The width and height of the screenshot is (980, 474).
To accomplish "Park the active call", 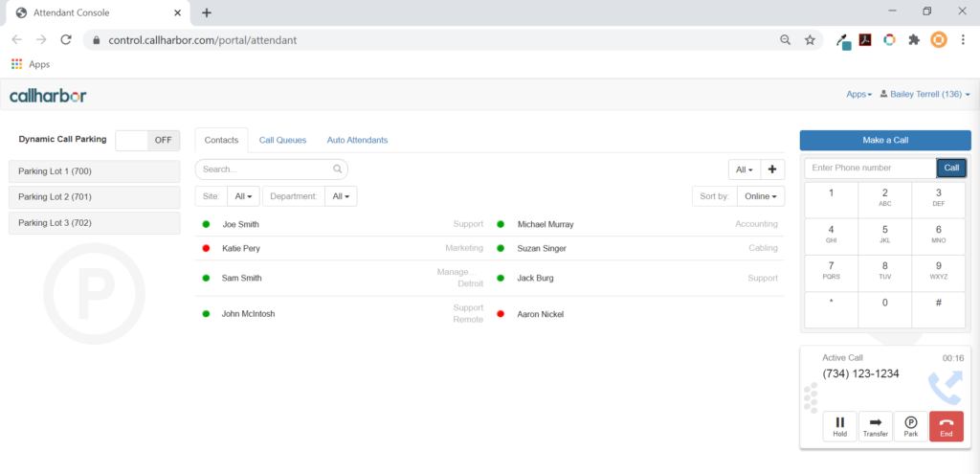I will [x=910, y=426].
